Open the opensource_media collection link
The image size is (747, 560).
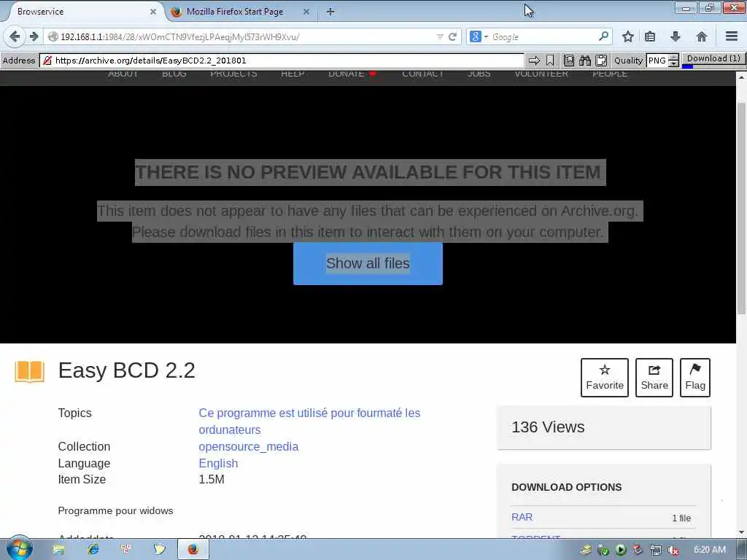point(248,447)
